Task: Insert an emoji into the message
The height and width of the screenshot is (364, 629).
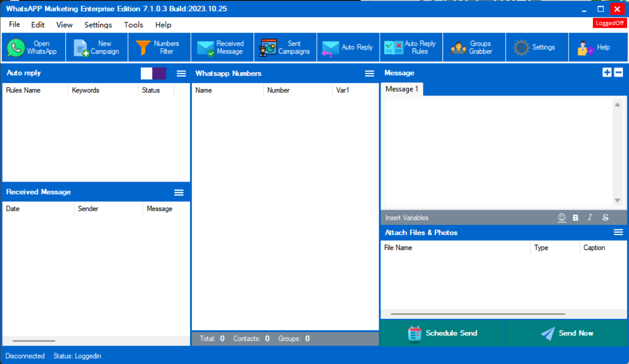Action: click(x=561, y=217)
